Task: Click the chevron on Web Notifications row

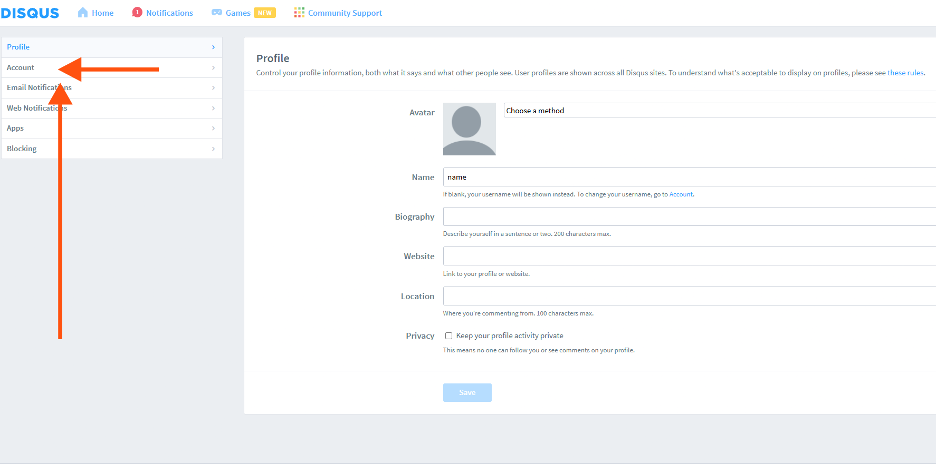Action: tap(213, 108)
